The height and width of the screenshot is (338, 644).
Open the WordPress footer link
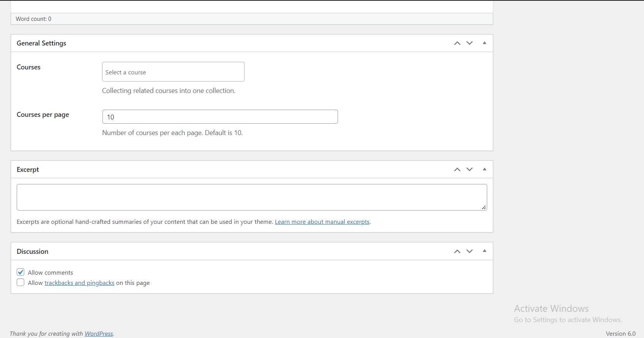(99, 334)
